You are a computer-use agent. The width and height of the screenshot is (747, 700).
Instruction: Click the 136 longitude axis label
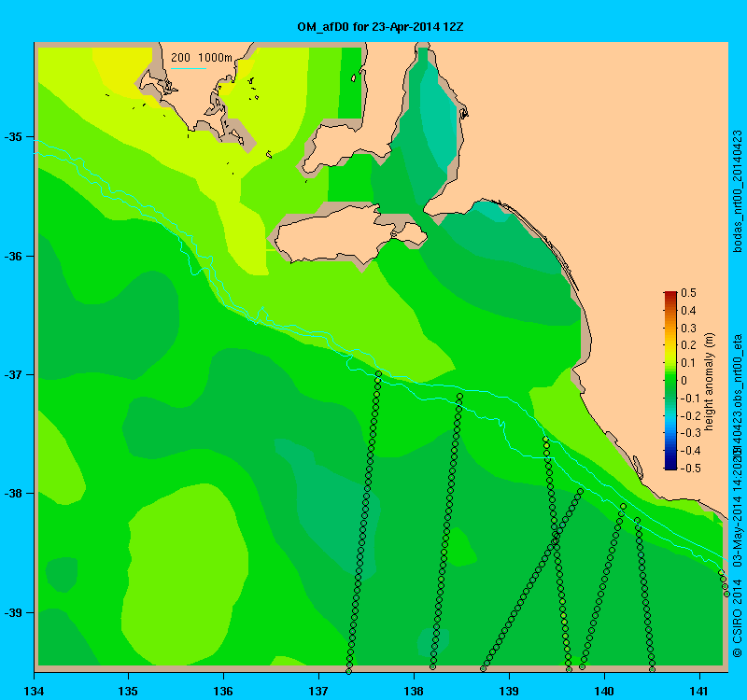(x=223, y=691)
